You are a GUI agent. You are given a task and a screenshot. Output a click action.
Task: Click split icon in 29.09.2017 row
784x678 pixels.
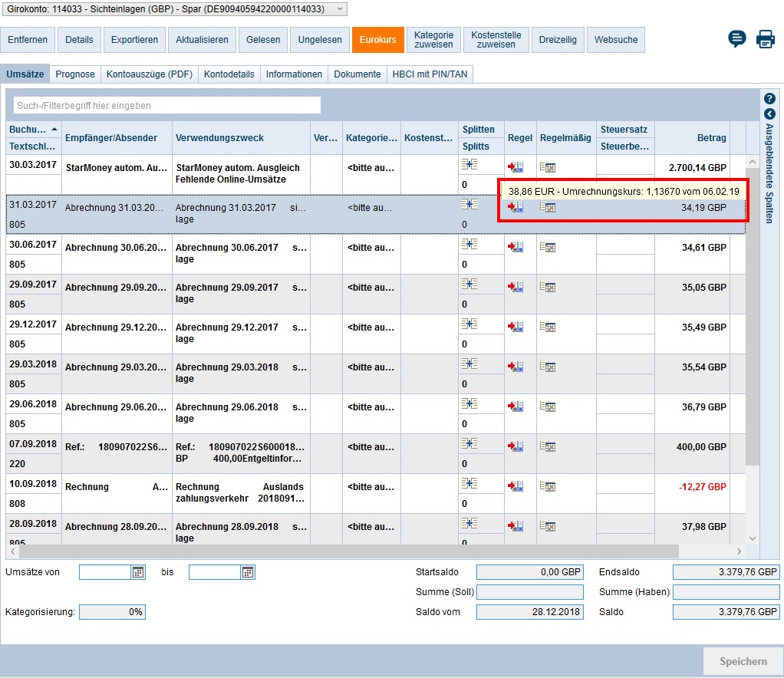[x=469, y=284]
